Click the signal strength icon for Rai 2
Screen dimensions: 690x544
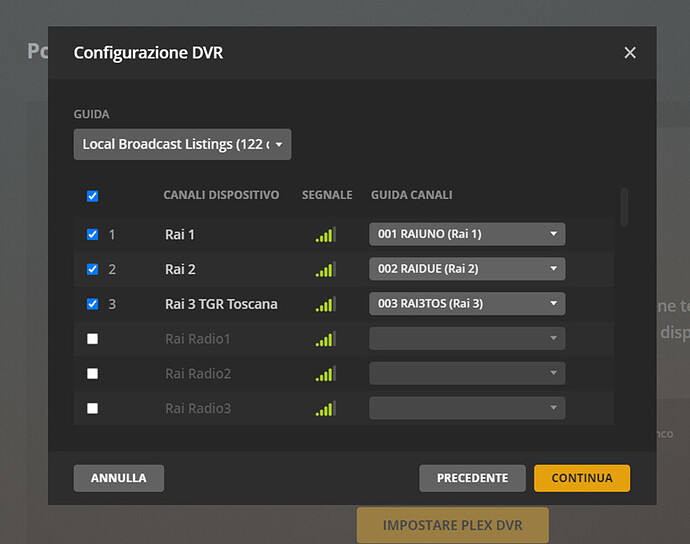tap(326, 269)
